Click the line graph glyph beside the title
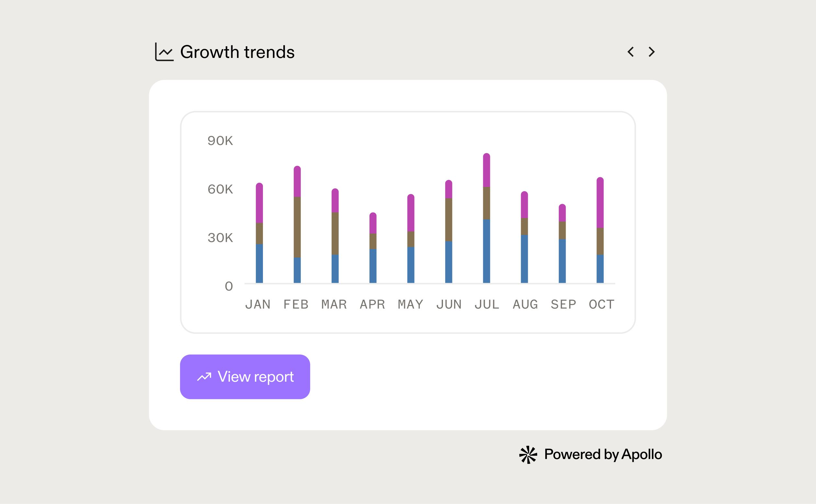This screenshot has height=504, width=816. (x=164, y=52)
